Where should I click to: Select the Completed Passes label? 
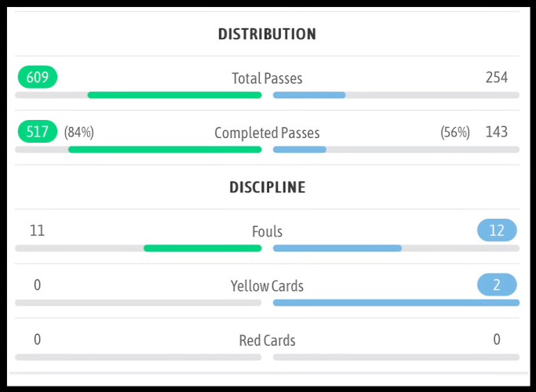[267, 132]
